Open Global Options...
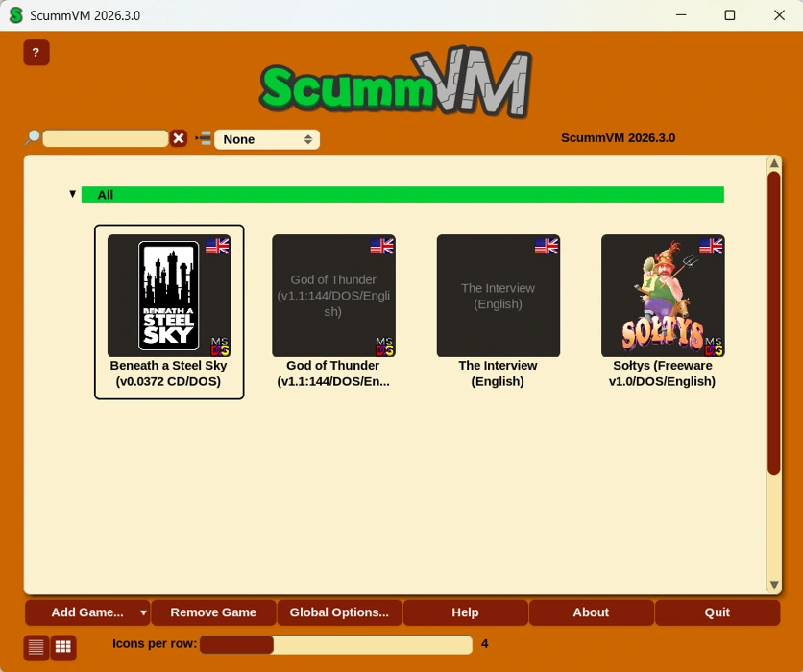 click(x=339, y=612)
